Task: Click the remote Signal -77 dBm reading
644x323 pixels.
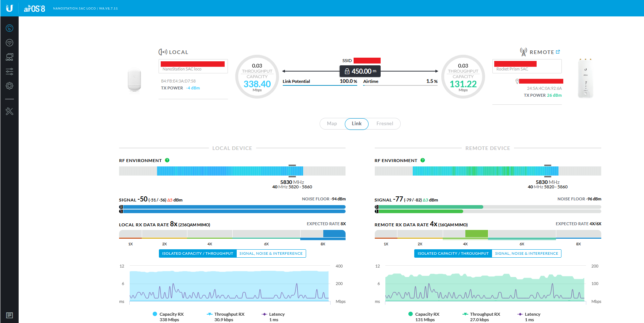Action: pos(406,199)
